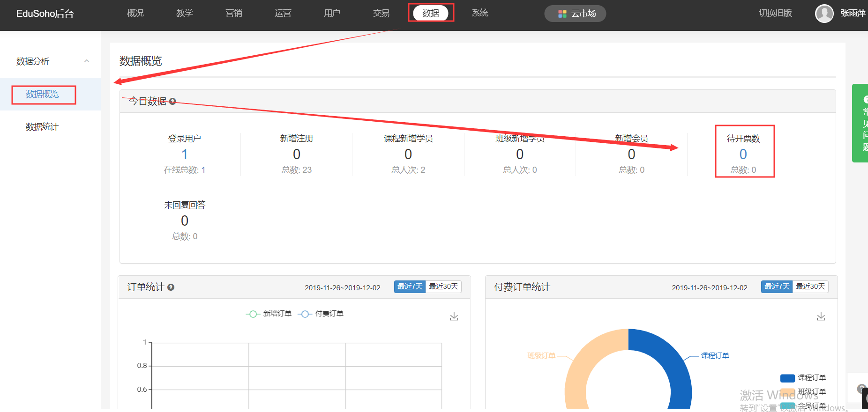This screenshot has height=412, width=868.
Task: Collapse the 数据分析 sidebar section
Action: coord(86,61)
